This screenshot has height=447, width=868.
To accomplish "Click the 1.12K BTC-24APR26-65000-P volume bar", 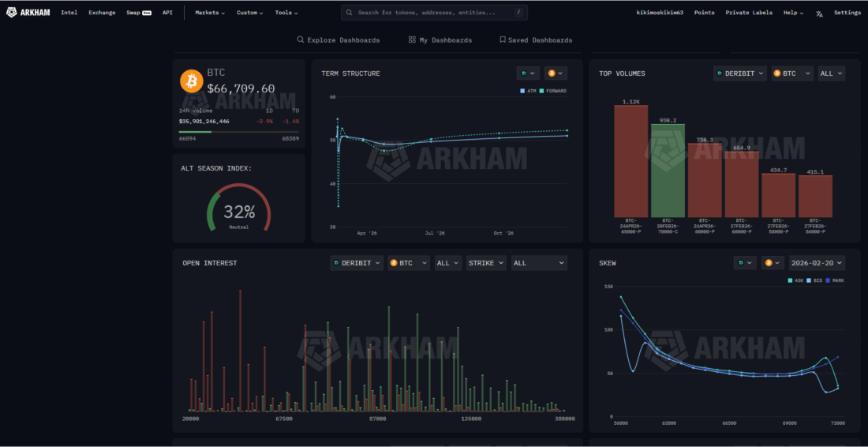I will pos(631,161).
